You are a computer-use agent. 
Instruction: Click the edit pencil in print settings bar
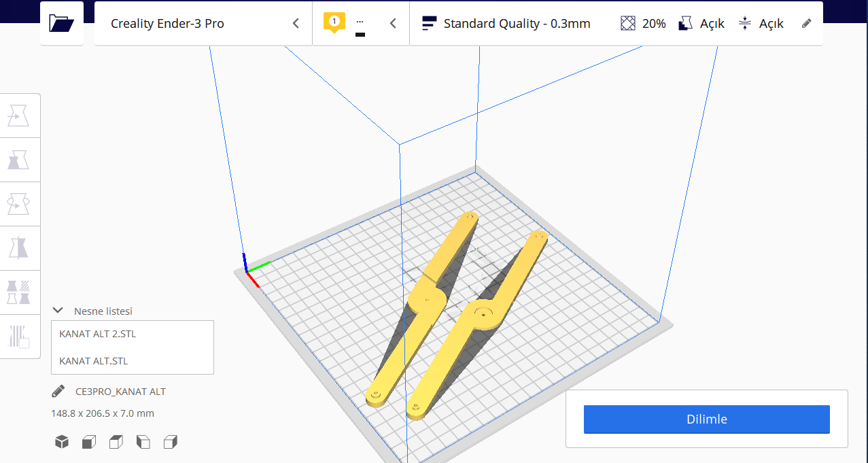click(807, 23)
